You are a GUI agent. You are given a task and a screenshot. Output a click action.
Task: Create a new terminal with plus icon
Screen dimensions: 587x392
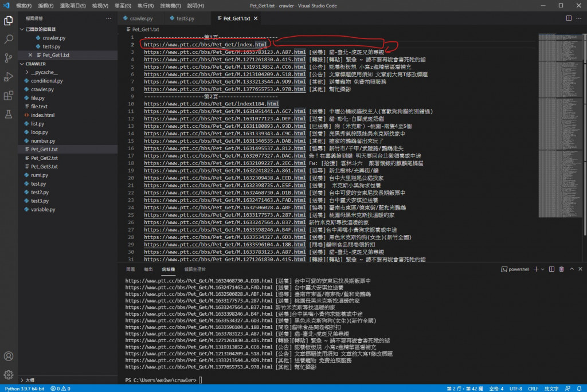[536, 269]
